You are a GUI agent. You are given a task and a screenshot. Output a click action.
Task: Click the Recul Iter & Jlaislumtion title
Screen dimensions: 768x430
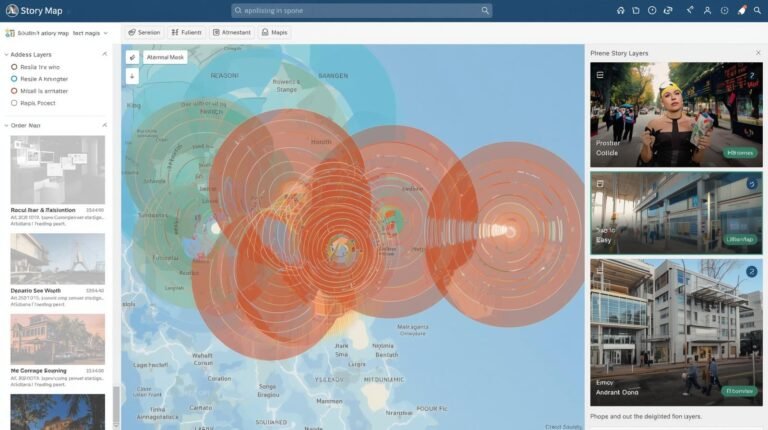pyautogui.click(x=43, y=210)
